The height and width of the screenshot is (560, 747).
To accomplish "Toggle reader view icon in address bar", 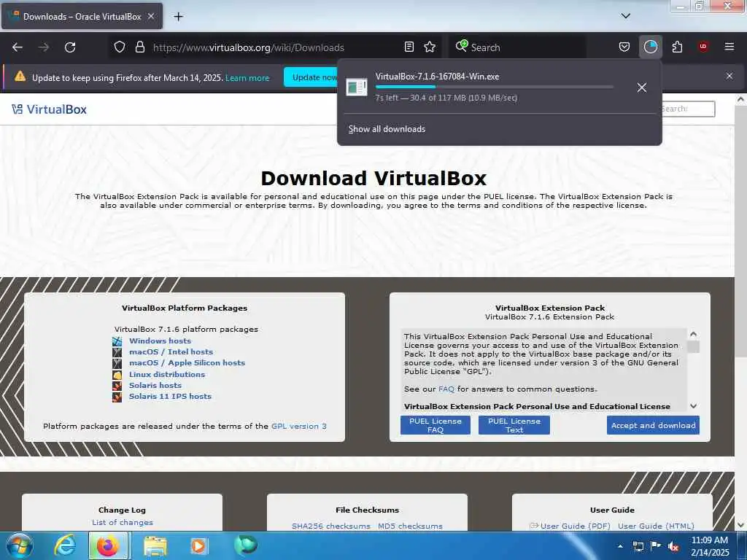I will tap(409, 47).
